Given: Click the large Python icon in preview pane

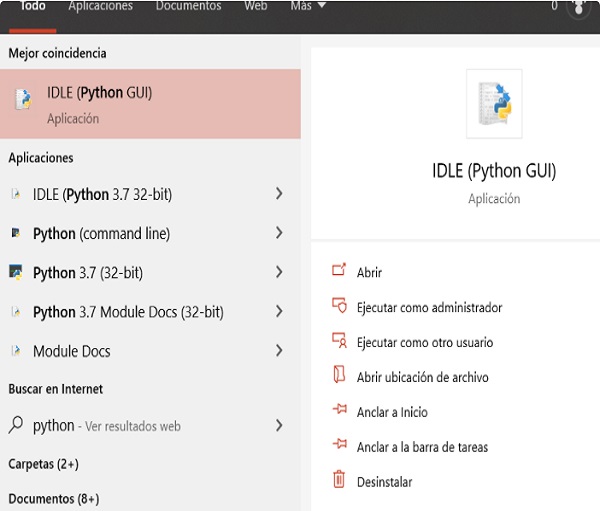Looking at the screenshot, I should point(494,104).
